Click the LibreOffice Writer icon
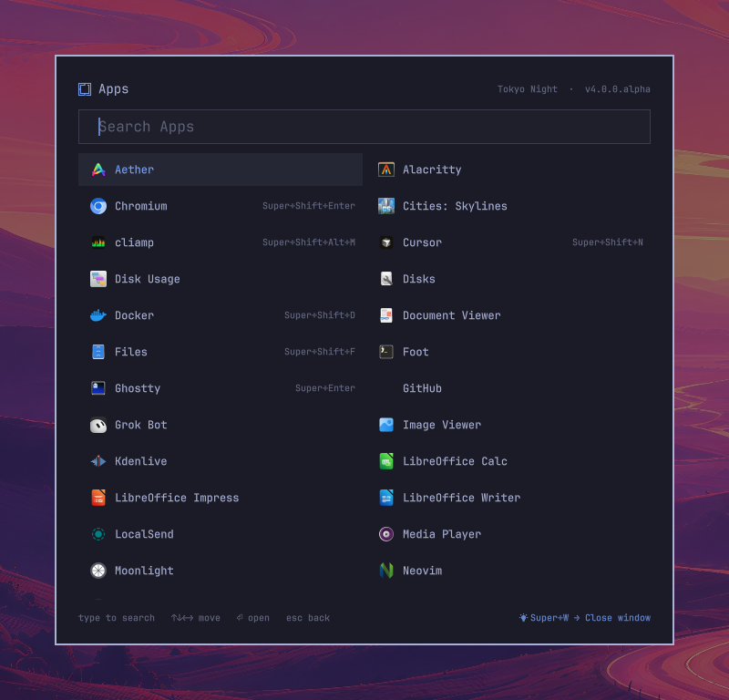 tap(385, 498)
